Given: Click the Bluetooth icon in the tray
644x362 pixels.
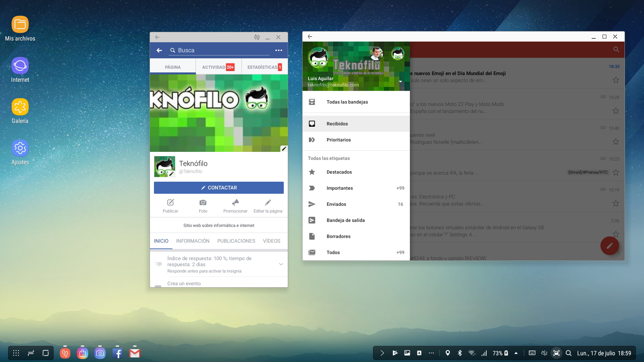Looking at the screenshot, I should pos(460,353).
